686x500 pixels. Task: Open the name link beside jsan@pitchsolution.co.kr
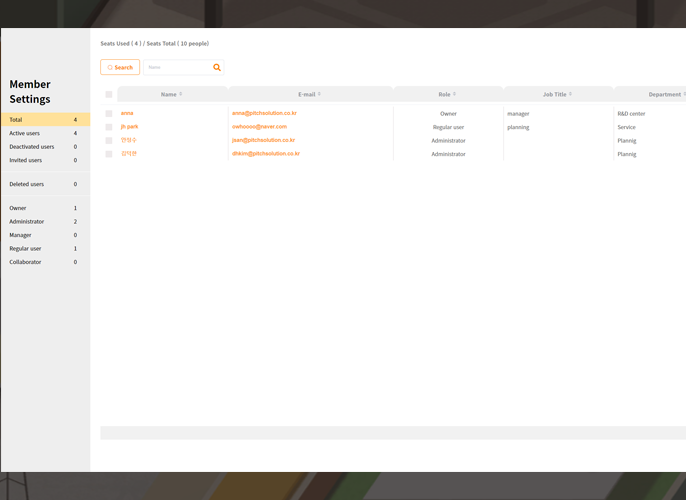[x=129, y=140]
